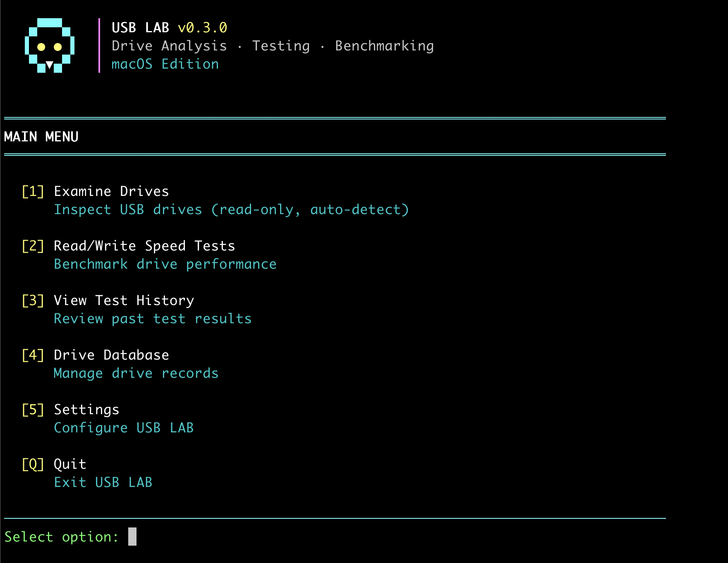Screen dimensions: 728x563
Task: Click the v0.3.0 version text
Action: click(204, 28)
